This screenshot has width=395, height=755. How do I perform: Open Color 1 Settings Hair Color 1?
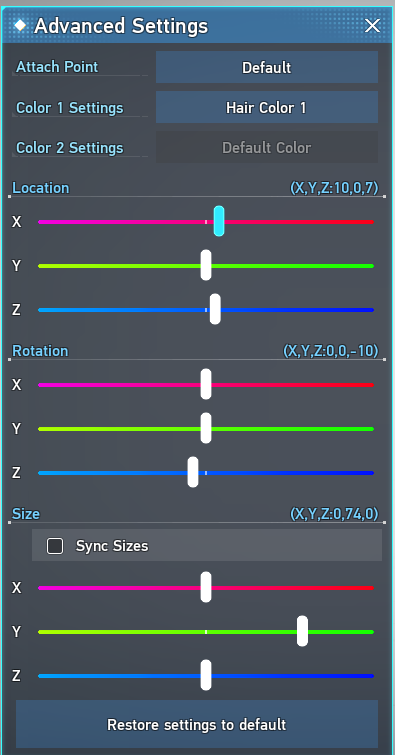pyautogui.click(x=267, y=107)
